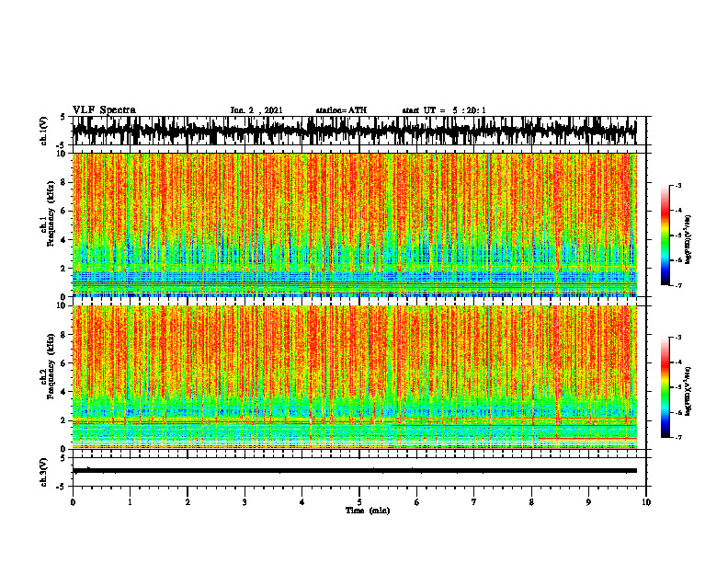The image size is (728, 563).
Task: Click the "8" kHz tick on ch.2 frequency axis
Action: (x=64, y=335)
